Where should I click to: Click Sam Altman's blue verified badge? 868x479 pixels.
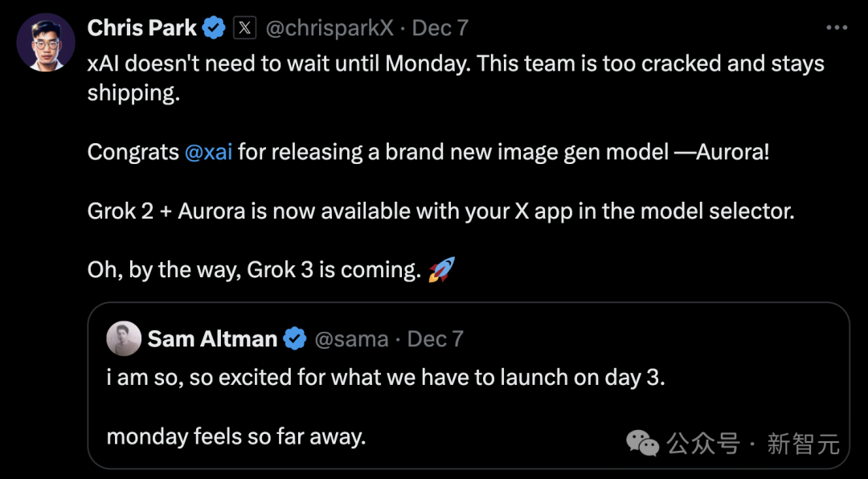click(x=295, y=339)
